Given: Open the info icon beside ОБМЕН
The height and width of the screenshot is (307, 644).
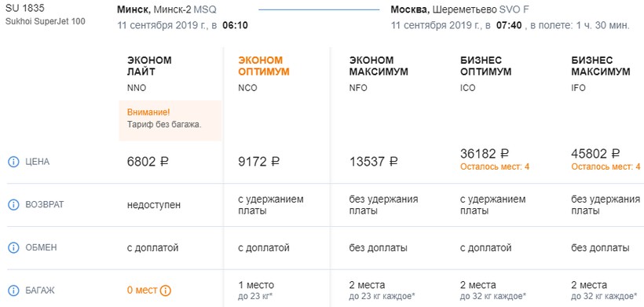Looking at the screenshot, I should point(13,247).
